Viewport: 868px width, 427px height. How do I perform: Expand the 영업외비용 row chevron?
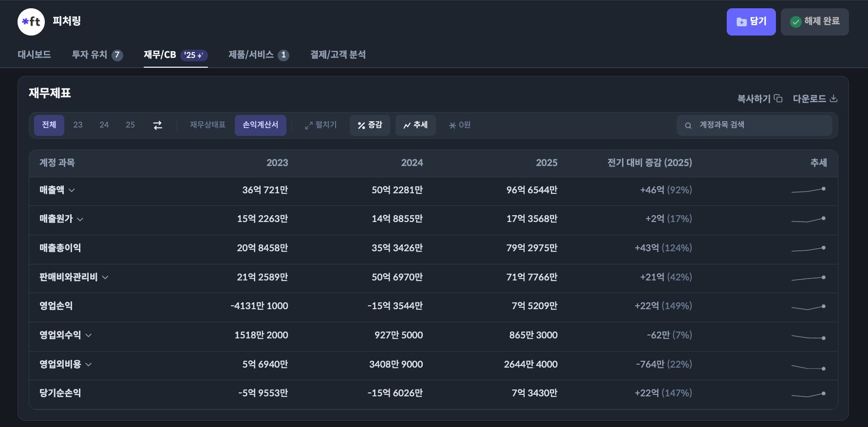point(89,365)
